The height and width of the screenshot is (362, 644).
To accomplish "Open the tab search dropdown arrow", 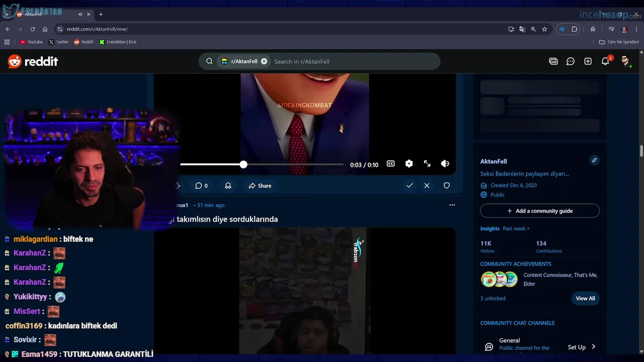I will click(7, 14).
